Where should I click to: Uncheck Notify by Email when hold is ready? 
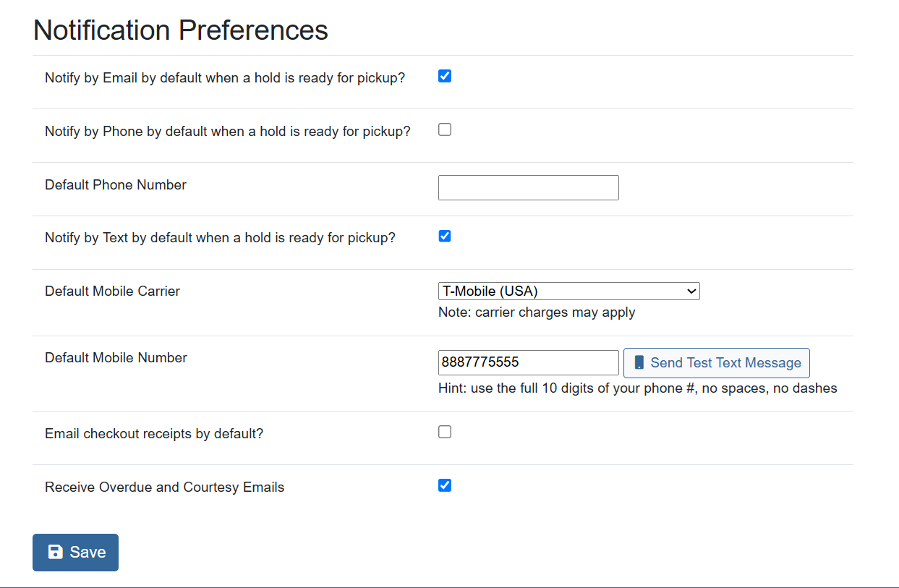point(444,75)
